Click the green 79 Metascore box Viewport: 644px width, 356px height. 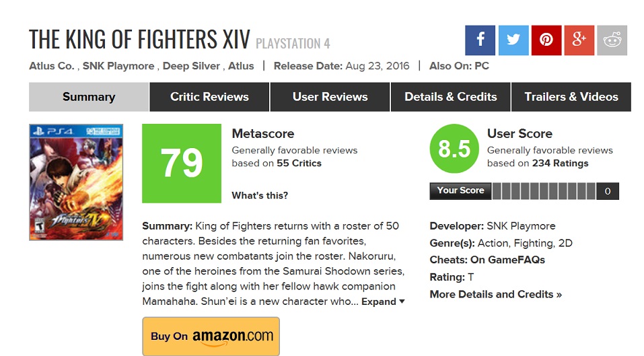tap(182, 164)
